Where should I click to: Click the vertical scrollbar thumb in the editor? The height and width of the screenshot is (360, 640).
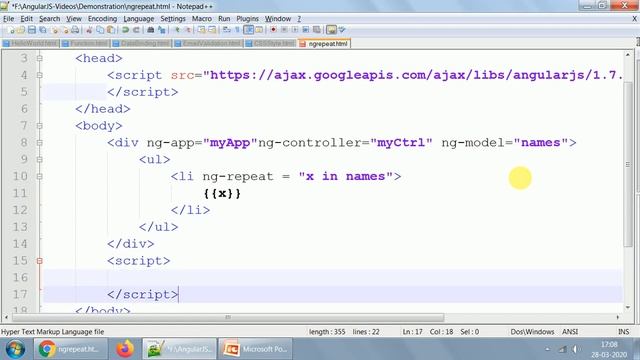point(628,164)
